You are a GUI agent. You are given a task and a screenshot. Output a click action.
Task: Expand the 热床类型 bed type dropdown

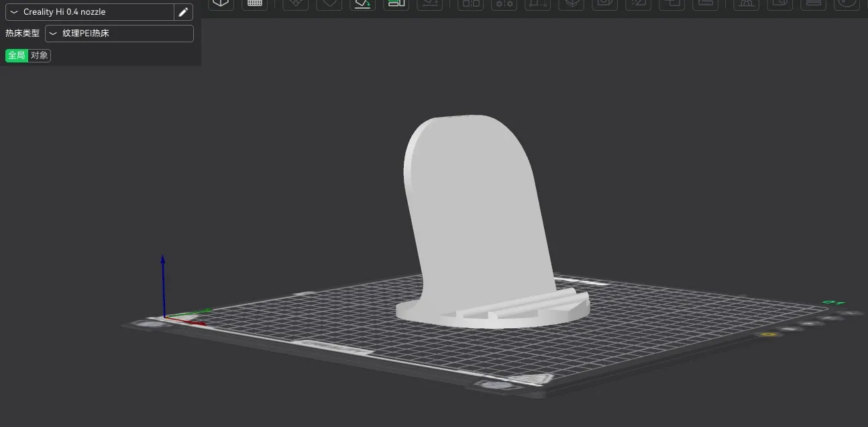coord(119,34)
